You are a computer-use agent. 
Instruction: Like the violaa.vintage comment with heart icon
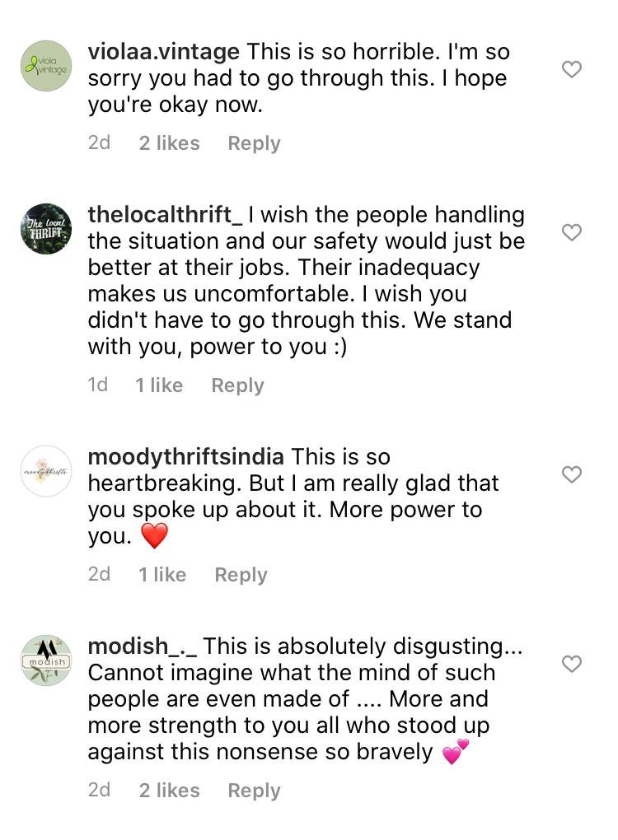(x=571, y=69)
